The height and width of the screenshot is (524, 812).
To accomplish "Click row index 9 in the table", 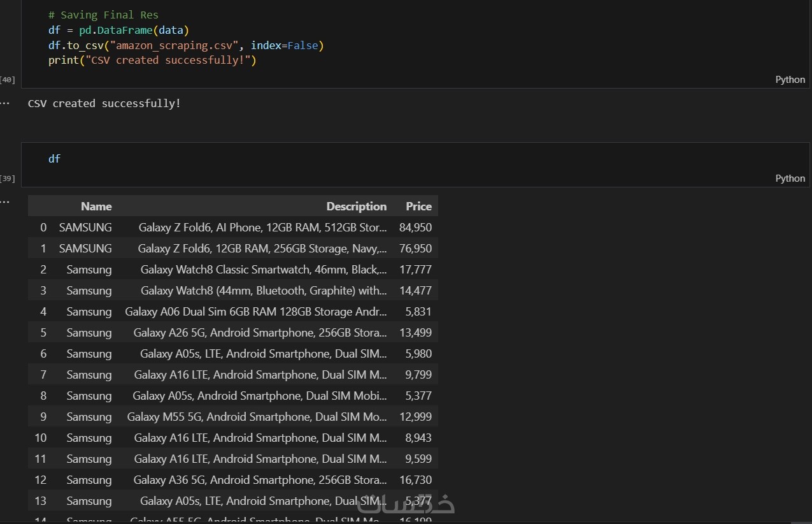I will (x=43, y=417).
